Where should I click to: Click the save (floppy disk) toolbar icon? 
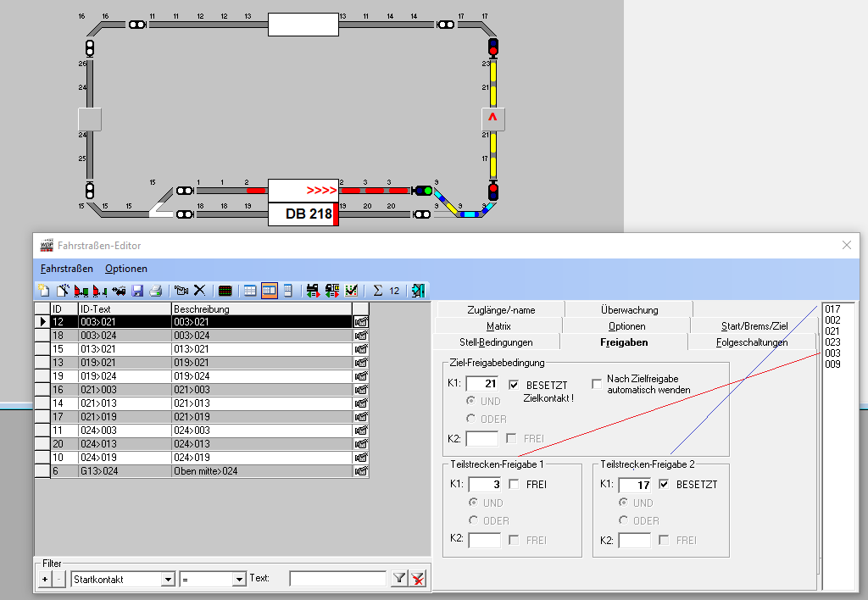tap(137, 291)
